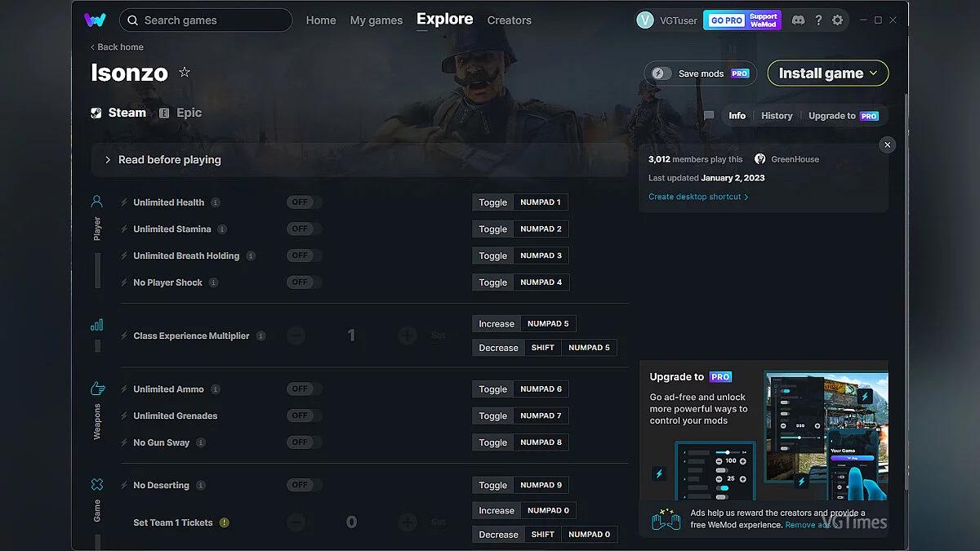
Task: Click Create desktop shortcut link
Action: (698, 197)
